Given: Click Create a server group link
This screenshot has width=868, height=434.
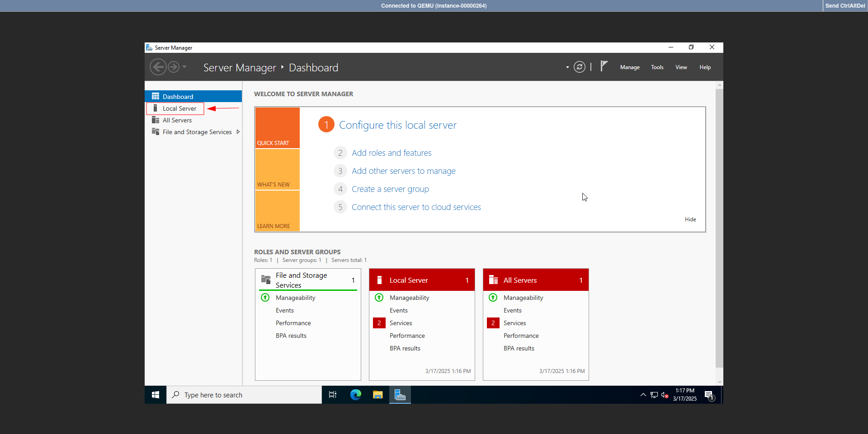Looking at the screenshot, I should (x=390, y=189).
